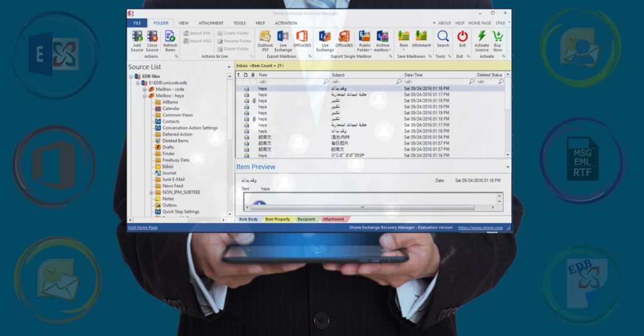644x336 pixels.
Task: Click the message list vertical scrollbar
Action: coord(508,114)
